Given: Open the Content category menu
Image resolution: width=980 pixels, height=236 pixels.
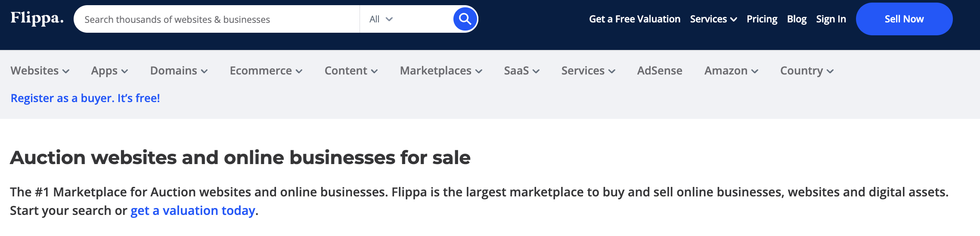Looking at the screenshot, I should click(x=351, y=71).
